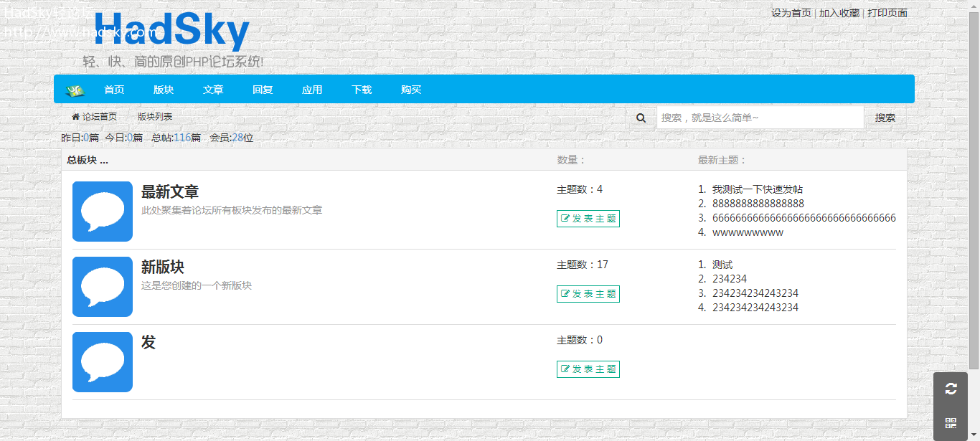Click the 打印页面 link
The image size is (980, 441).
[887, 13]
